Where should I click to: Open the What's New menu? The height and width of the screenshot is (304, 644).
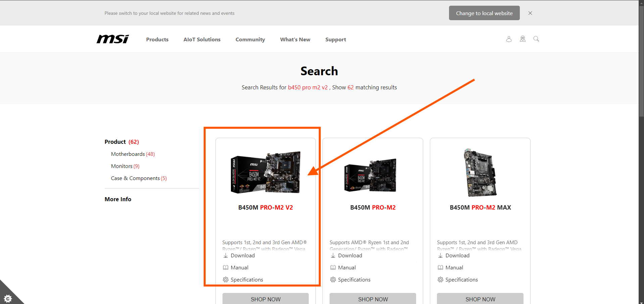coord(295,39)
